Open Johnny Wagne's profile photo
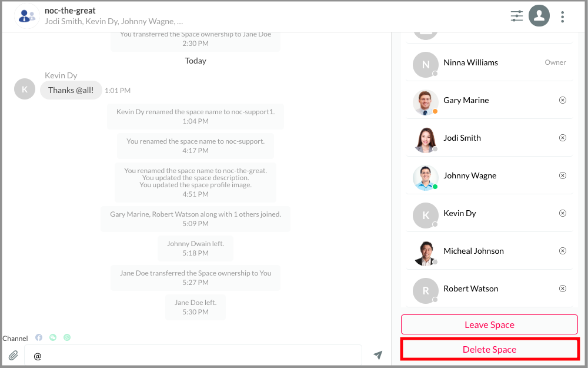Viewport: 588px width, 368px height. (426, 178)
